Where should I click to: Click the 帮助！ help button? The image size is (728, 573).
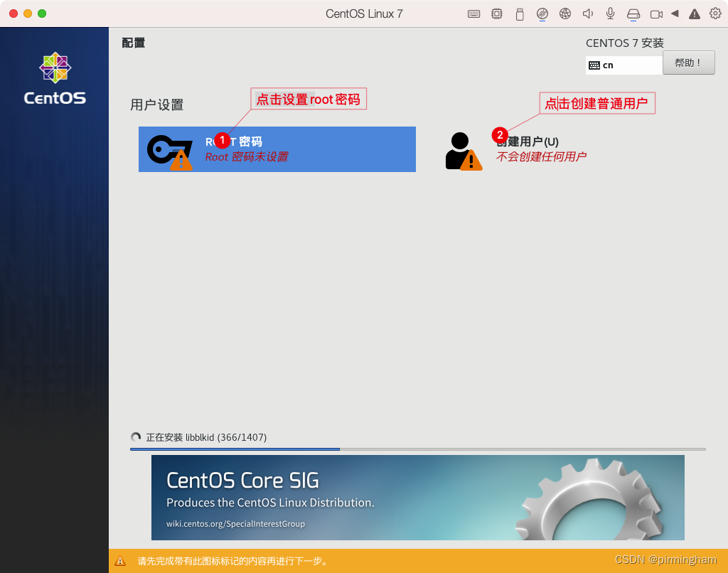point(688,63)
